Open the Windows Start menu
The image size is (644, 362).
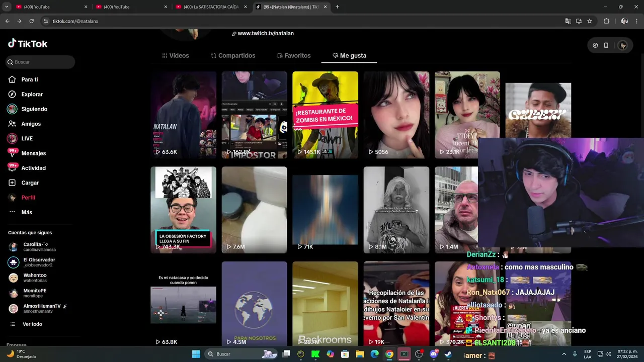196,354
